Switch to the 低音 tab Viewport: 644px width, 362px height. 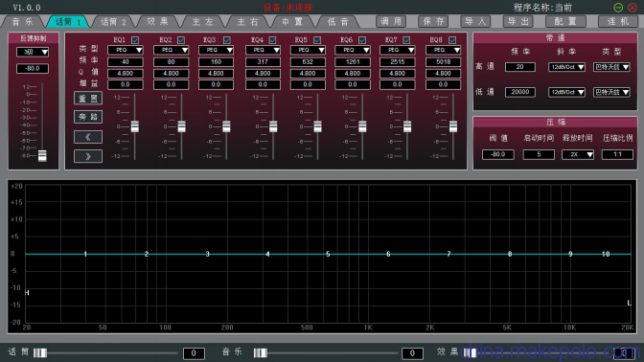pos(337,22)
